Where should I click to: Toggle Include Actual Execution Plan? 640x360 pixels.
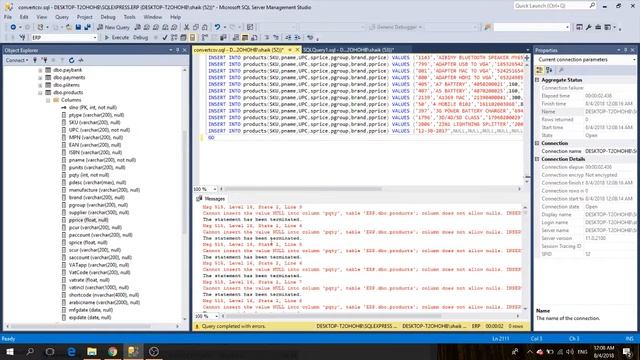204,38
